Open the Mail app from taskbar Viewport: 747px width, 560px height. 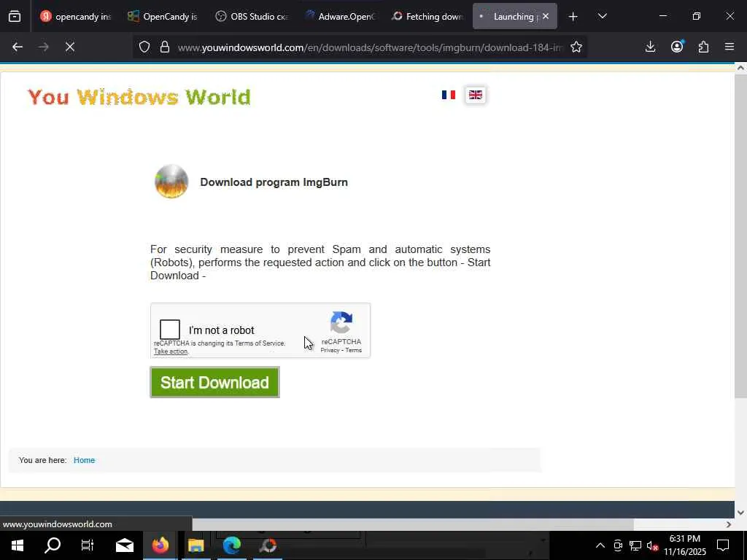124,545
